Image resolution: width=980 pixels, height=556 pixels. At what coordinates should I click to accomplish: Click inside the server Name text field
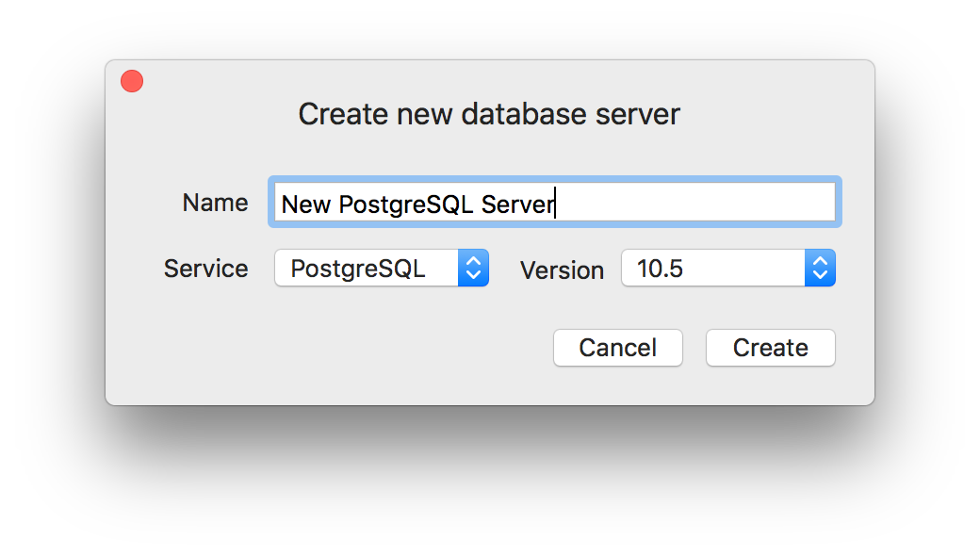coord(554,202)
